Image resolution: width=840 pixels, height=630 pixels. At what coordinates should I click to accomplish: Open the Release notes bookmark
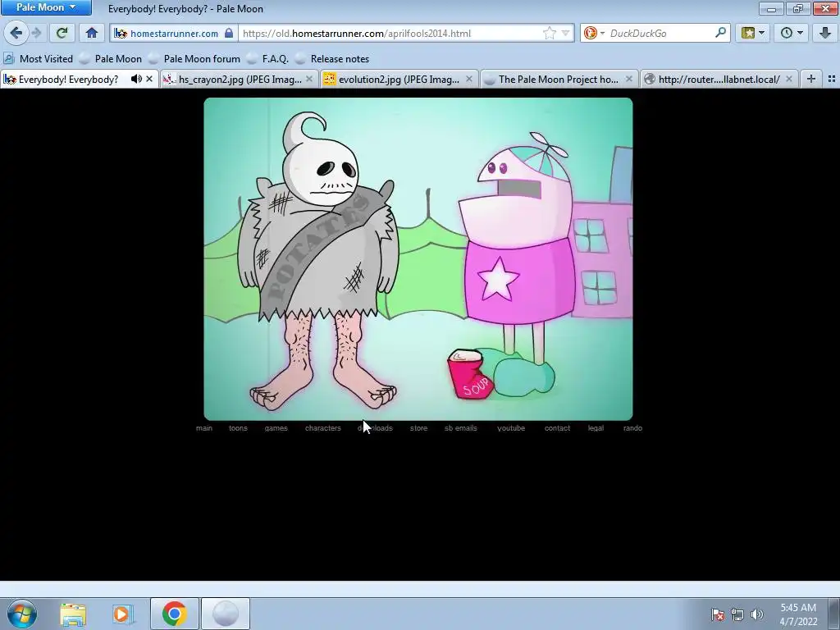(332, 59)
